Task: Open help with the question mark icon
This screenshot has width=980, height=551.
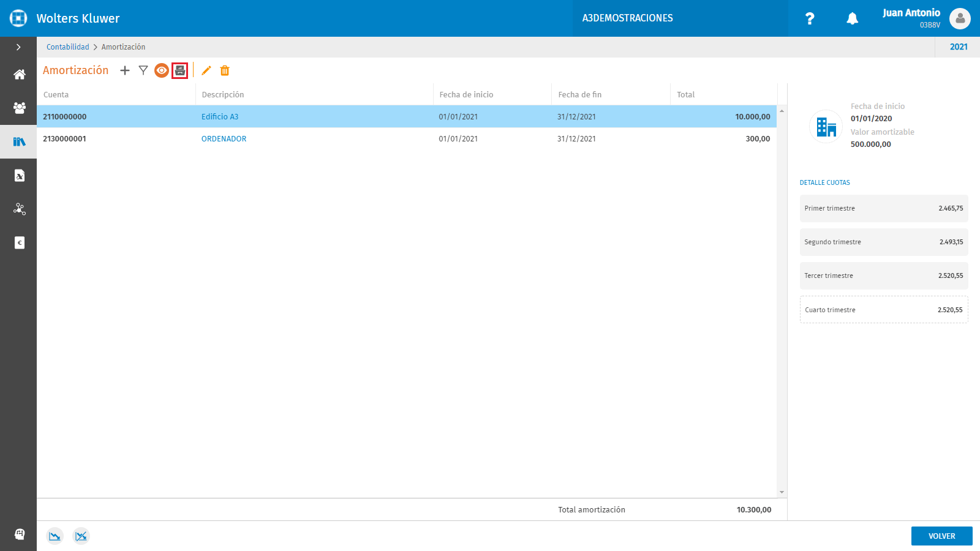Action: click(x=810, y=18)
